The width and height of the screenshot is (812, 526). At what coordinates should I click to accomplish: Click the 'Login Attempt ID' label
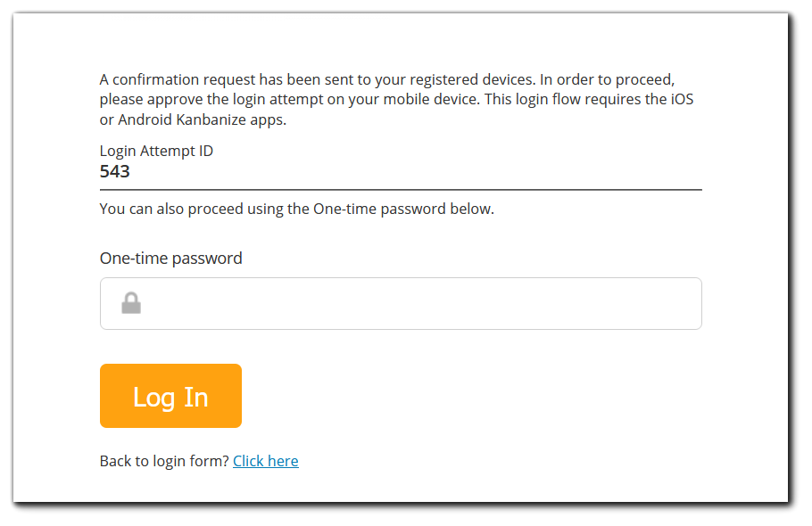pyautogui.click(x=156, y=151)
